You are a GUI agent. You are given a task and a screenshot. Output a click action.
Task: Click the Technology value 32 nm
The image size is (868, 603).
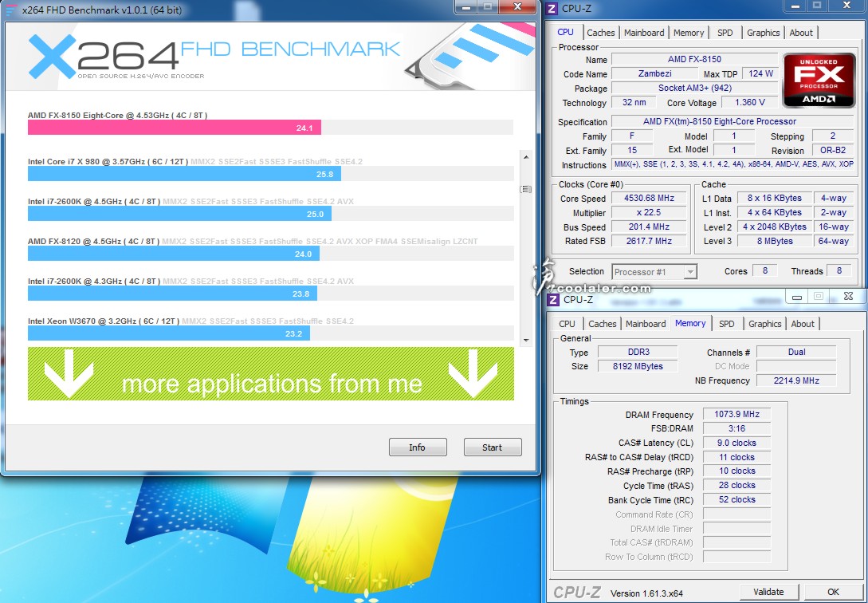(634, 102)
